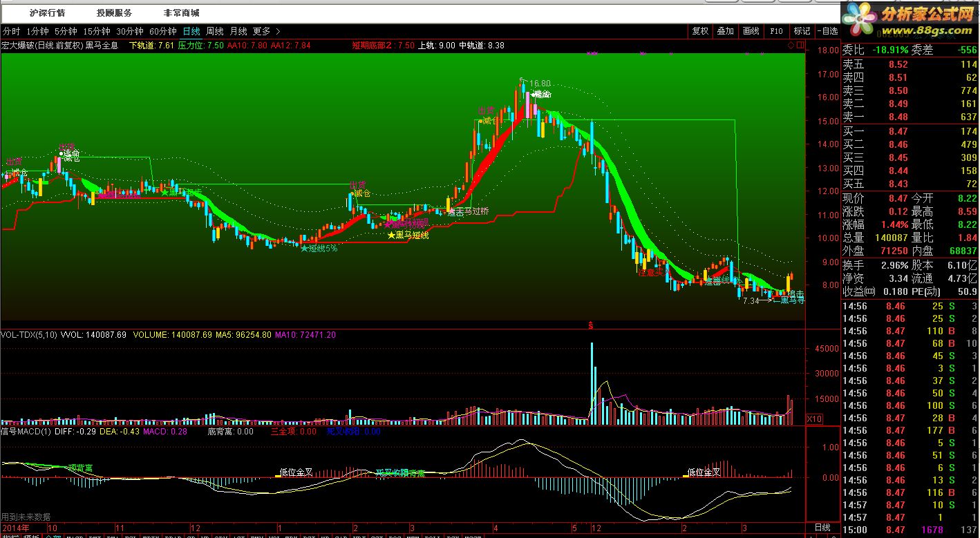Click the 压力位: 7.50 indicator label
The height and width of the screenshot is (538, 980).
[201, 45]
